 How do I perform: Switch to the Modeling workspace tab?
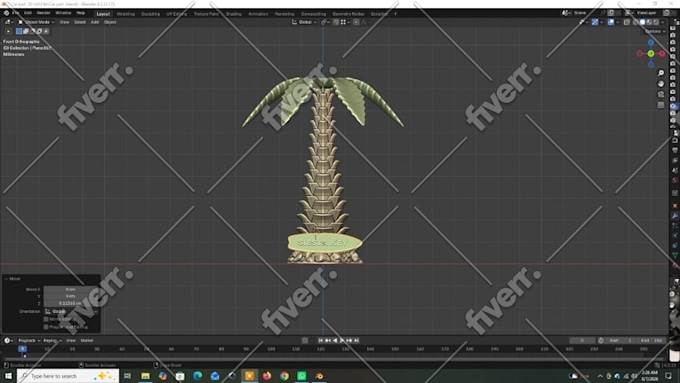(126, 14)
